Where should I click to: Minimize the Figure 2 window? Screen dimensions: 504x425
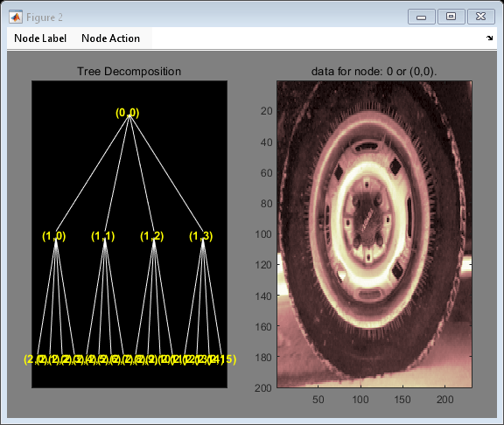tap(422, 17)
